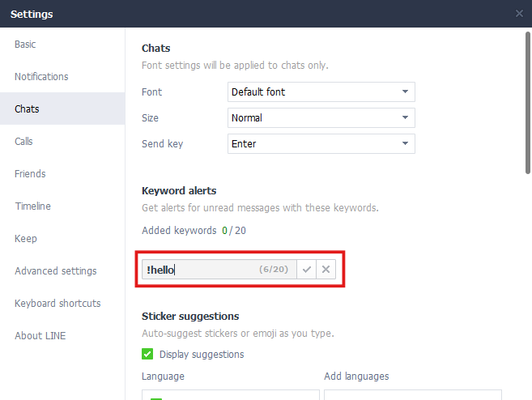Viewport: 532px width, 400px height.
Task: Open Keyboard shortcuts settings
Action: [57, 304]
